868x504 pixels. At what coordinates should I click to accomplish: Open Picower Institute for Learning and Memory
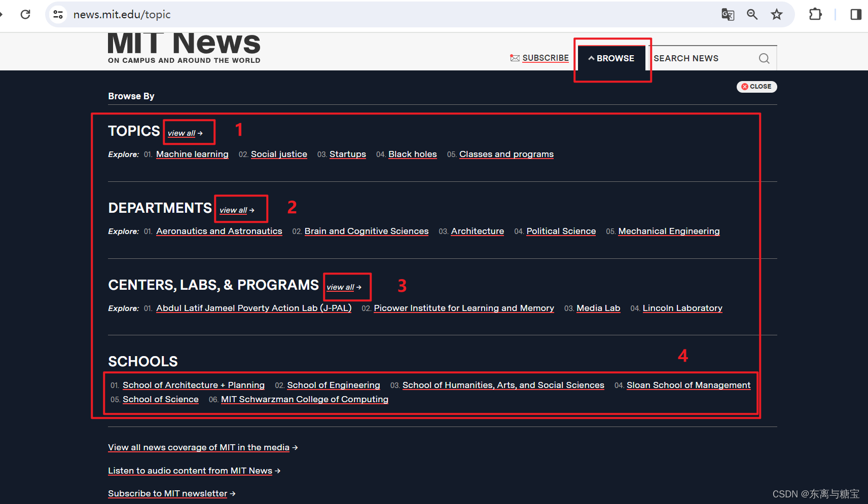(464, 308)
